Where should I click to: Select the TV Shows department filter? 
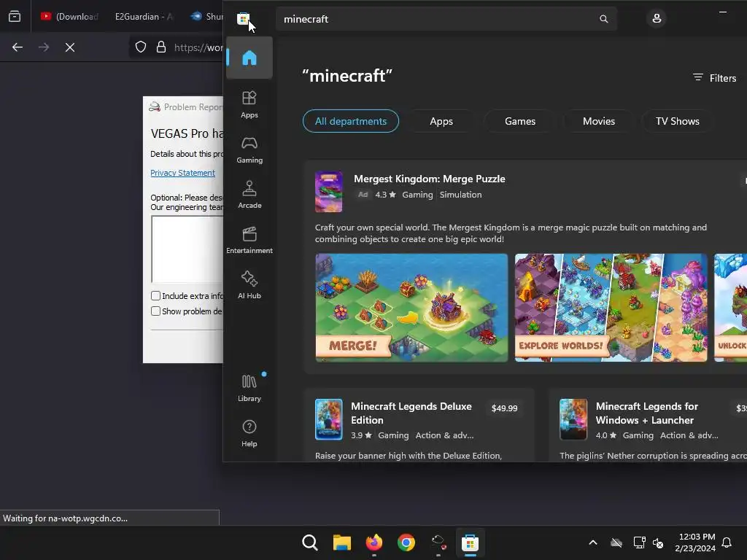(678, 122)
